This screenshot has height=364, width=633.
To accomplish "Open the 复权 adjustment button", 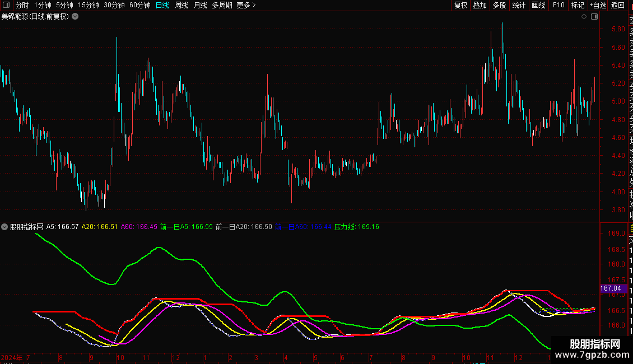I will tap(460, 5).
